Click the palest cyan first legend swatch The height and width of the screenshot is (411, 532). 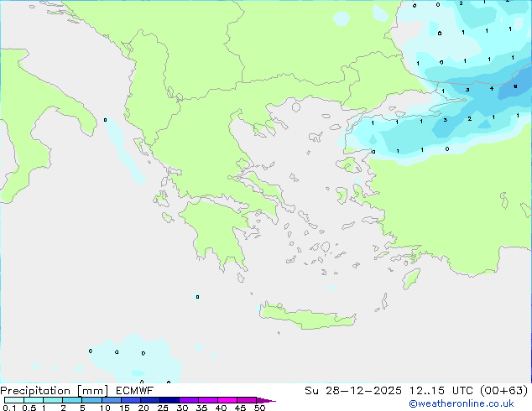coord(14,400)
